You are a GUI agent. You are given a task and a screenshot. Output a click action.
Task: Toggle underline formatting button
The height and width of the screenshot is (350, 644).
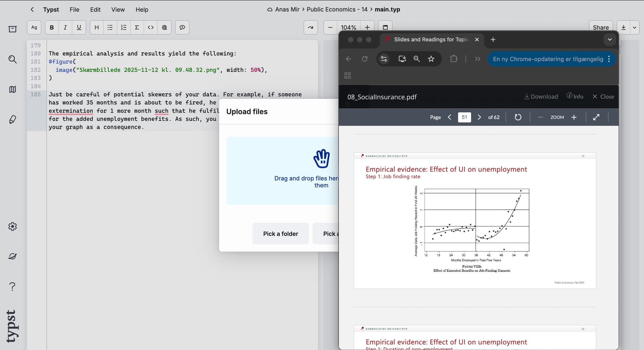tap(79, 28)
